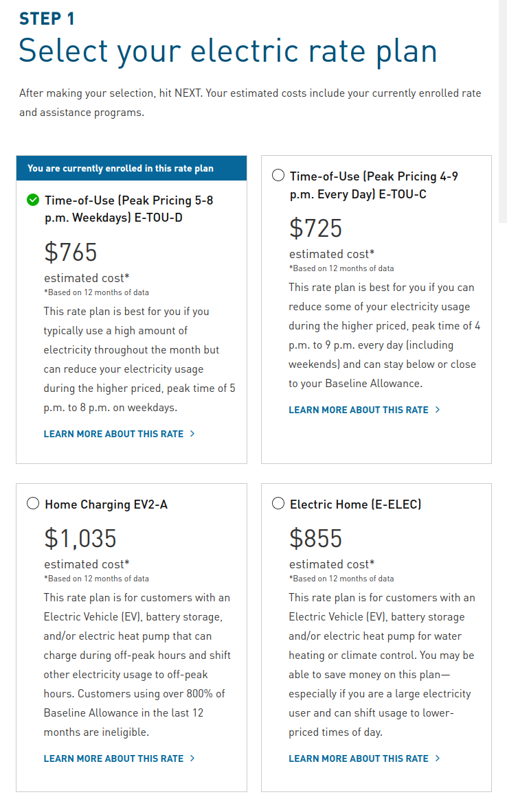Screen dimensions: 507x812
Task: Open Learn More link for E-TOU-C plan
Action: point(358,410)
